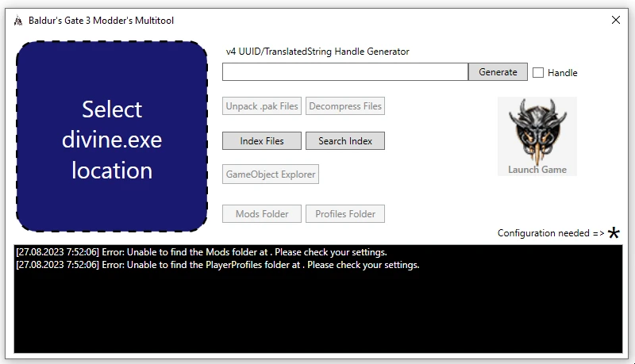
Task: Enable the Handle checkbox
Action: (538, 73)
